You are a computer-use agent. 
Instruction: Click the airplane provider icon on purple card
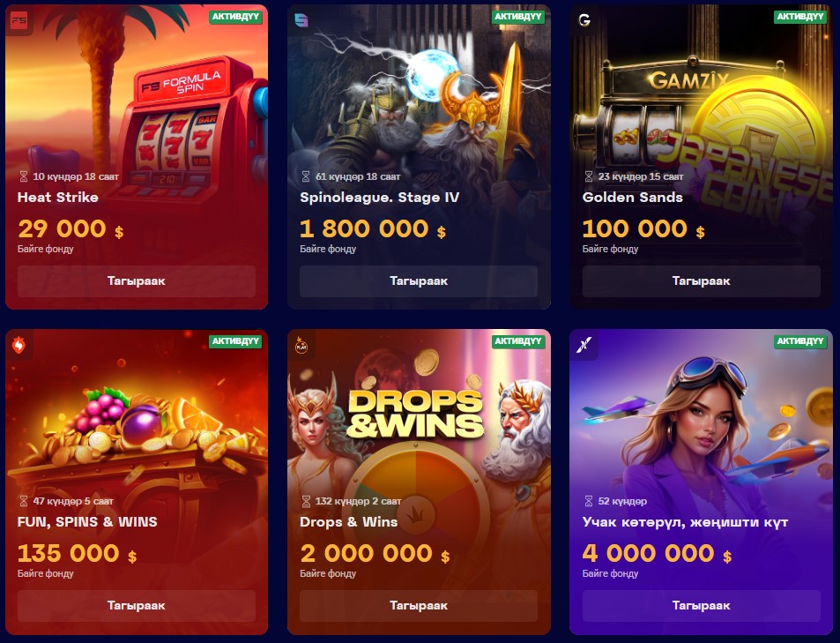(x=584, y=346)
